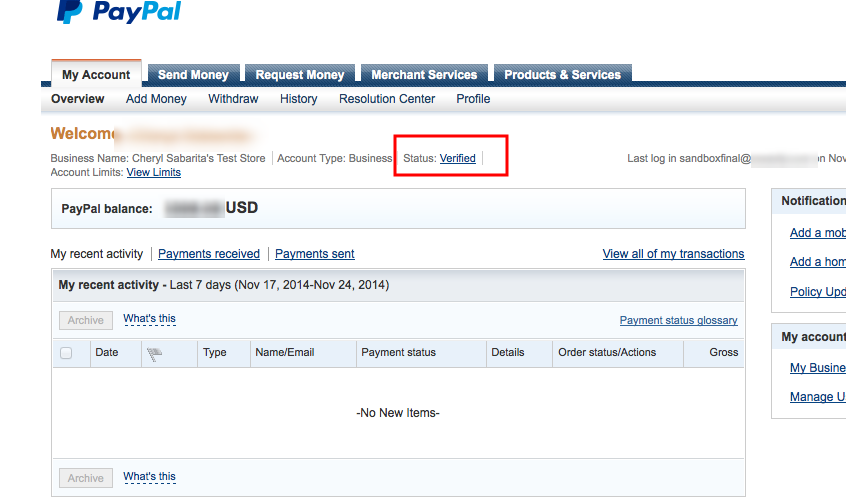Go to the Withdraw submenu item
Viewport: 846px width, 503px height.
(233, 99)
